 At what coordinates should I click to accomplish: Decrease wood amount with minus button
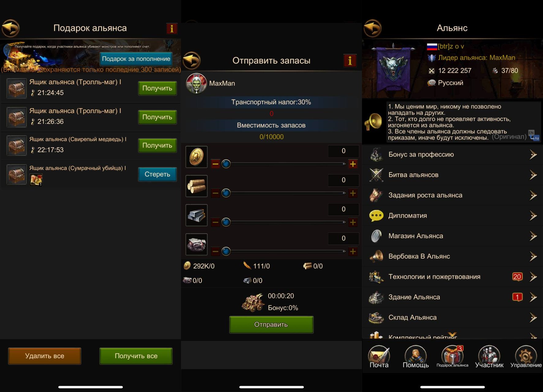tap(215, 193)
